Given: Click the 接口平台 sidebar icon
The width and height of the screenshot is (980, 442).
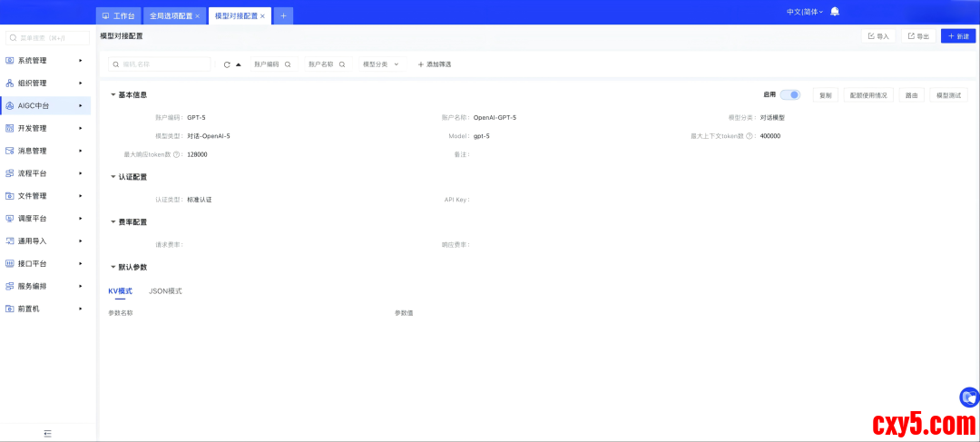Looking at the screenshot, I should [9, 263].
